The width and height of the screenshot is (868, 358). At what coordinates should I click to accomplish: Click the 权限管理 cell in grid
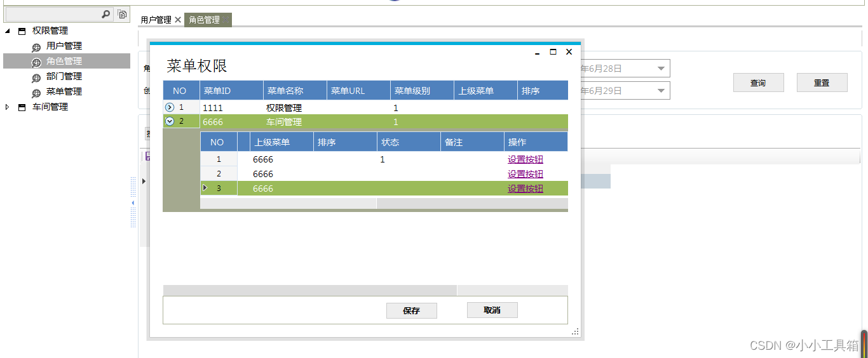tap(295, 108)
